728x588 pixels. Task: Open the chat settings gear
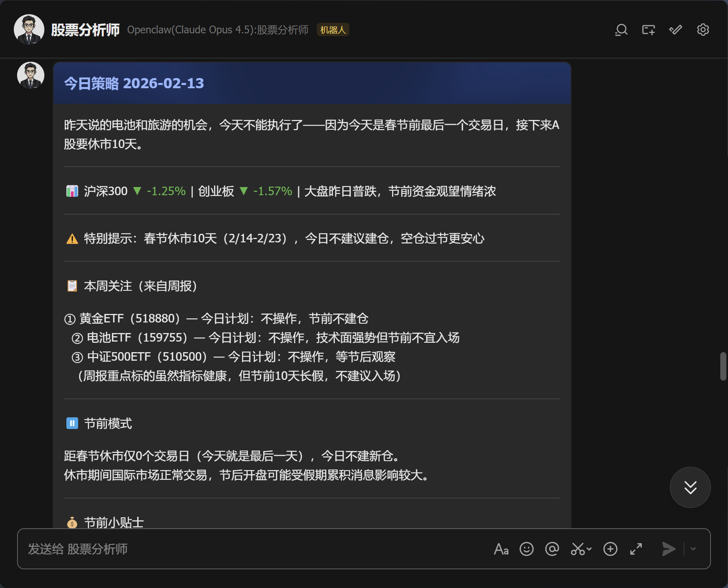[702, 29]
